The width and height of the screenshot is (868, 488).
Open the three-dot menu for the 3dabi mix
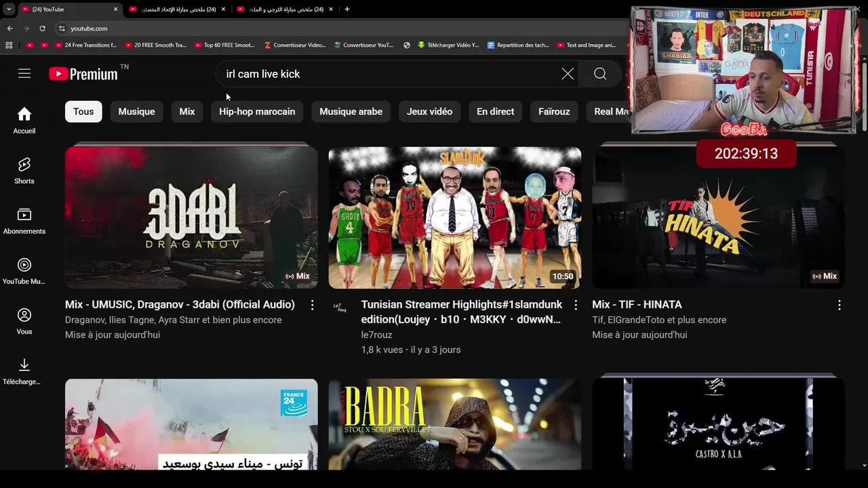(x=312, y=305)
